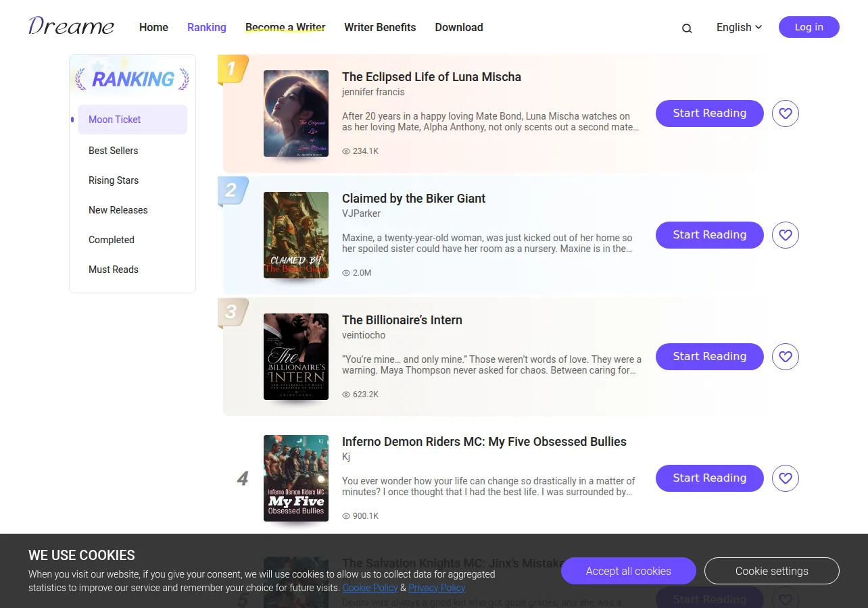This screenshot has width=868, height=608.
Task: Go to the Home page
Action: click(153, 27)
